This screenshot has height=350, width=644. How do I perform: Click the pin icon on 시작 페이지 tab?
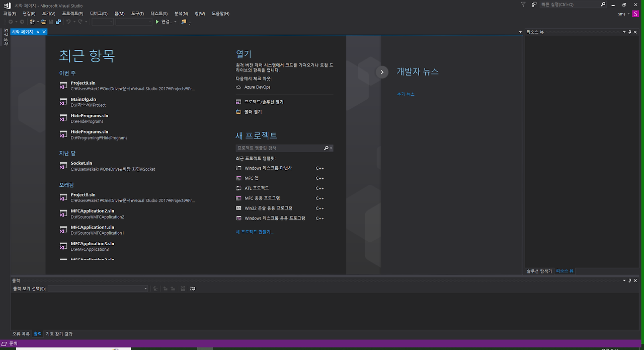[x=38, y=32]
